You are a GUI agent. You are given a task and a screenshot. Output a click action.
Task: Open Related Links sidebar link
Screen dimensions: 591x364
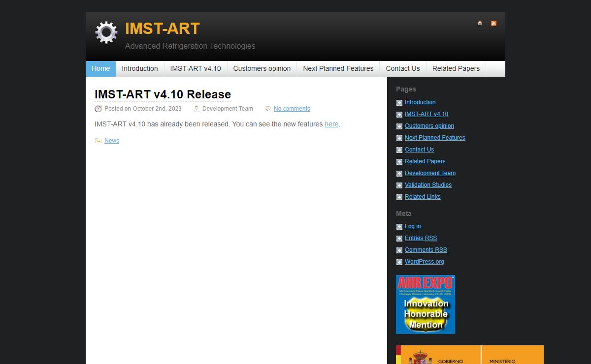point(423,197)
